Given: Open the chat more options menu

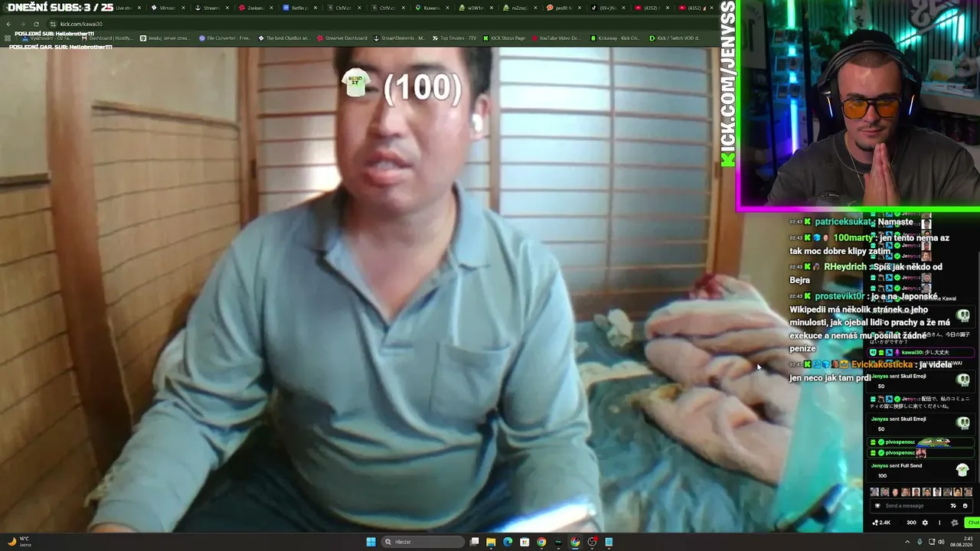Looking at the screenshot, I should click(x=939, y=523).
